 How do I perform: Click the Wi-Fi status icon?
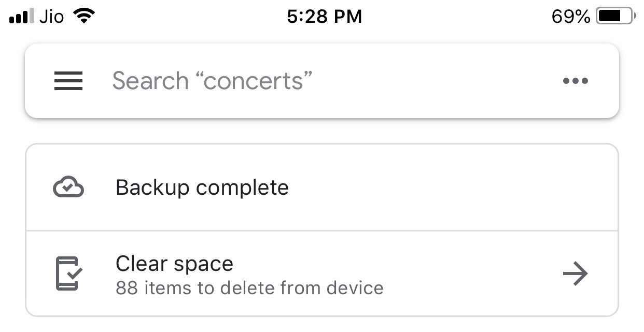point(85,16)
